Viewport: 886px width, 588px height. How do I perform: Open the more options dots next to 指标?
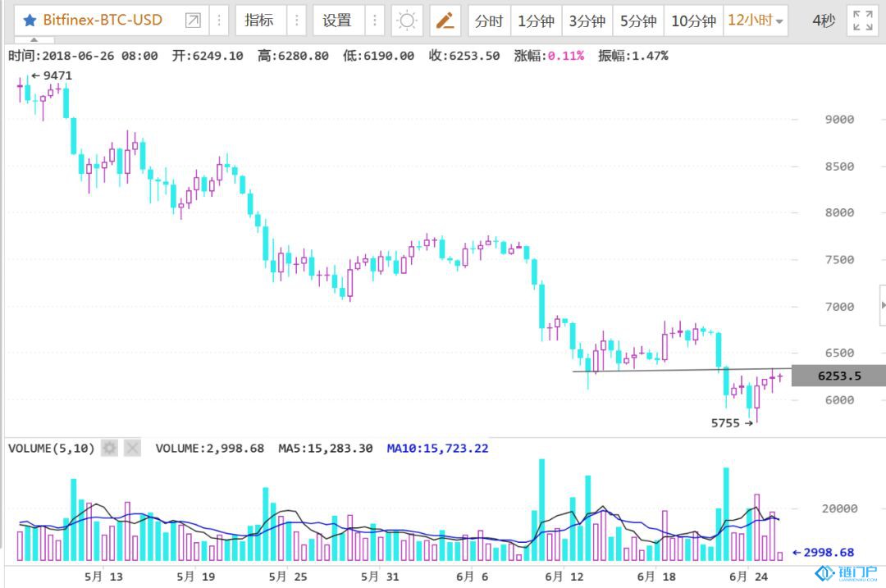tap(296, 21)
